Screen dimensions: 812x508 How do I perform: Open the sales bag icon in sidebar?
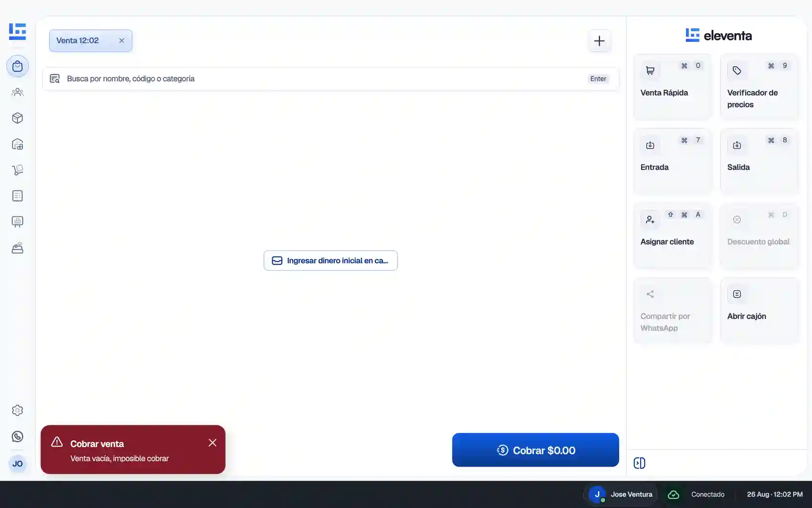point(18,66)
